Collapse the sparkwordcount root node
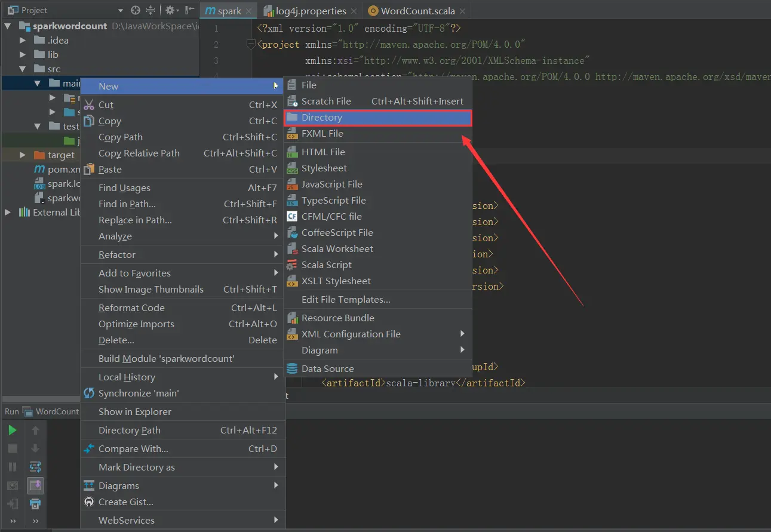This screenshot has width=771, height=532. (x=8, y=26)
